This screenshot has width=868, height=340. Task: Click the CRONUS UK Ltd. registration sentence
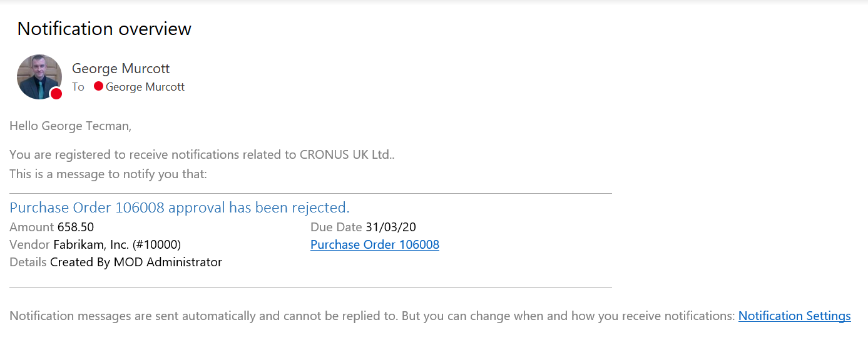(x=202, y=154)
